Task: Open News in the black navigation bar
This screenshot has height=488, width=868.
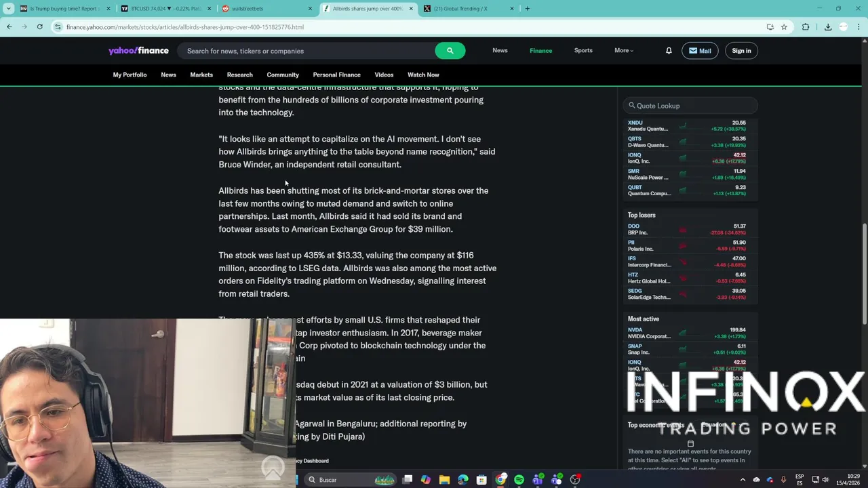Action: click(168, 75)
